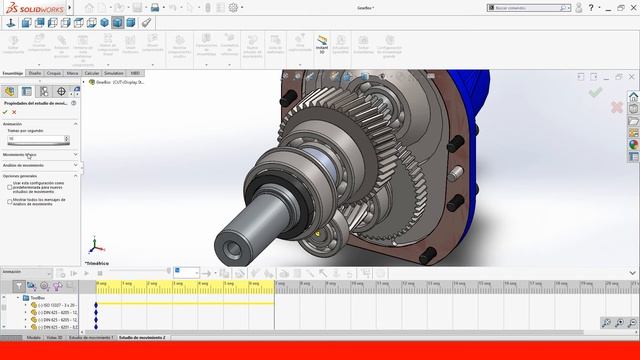Click the Home icon in the title bar
Image resolution: width=640 pixels, height=360 pixels.
click(x=89, y=7)
